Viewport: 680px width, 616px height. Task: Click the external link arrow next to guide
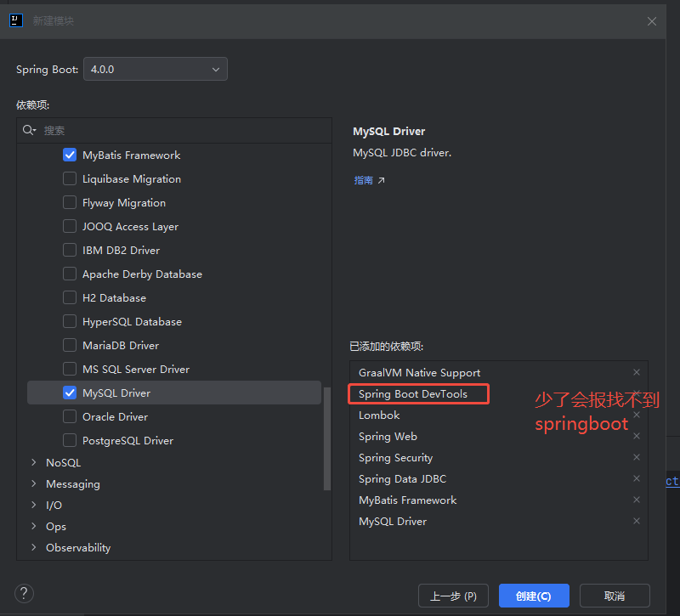tap(381, 180)
